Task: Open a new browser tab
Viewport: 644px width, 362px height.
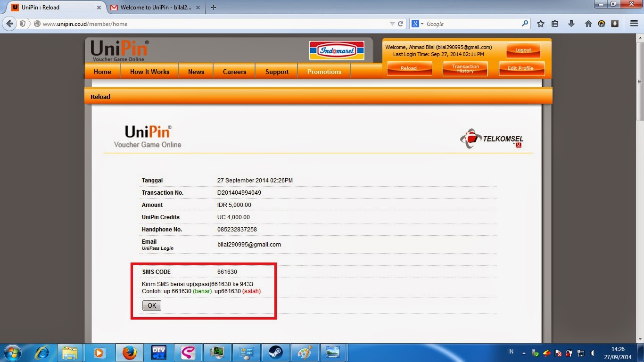Action: click(214, 8)
